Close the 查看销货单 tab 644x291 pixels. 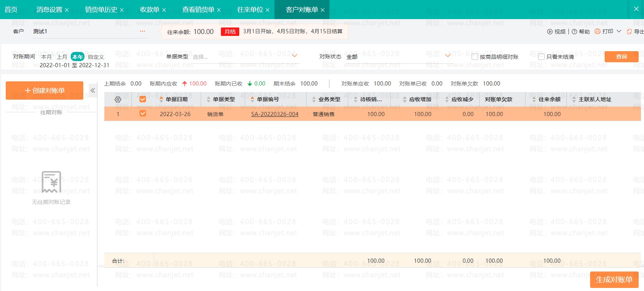coord(219,10)
